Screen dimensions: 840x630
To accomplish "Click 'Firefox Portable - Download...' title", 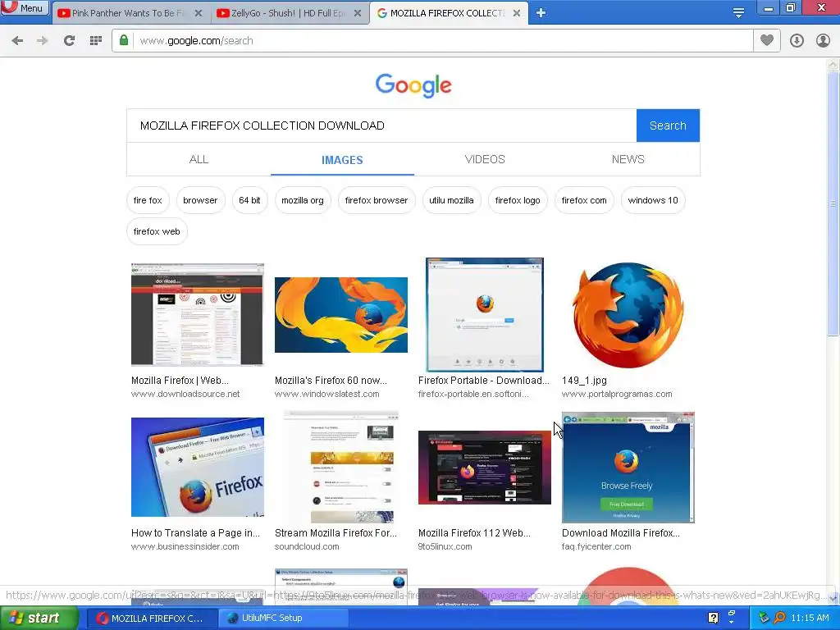I will 484,381.
